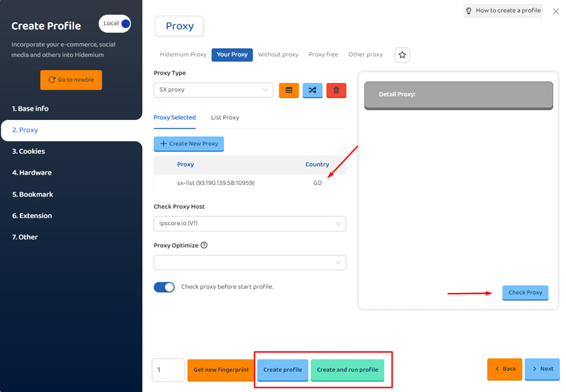
Task: Click Create and run profile button
Action: click(x=347, y=370)
